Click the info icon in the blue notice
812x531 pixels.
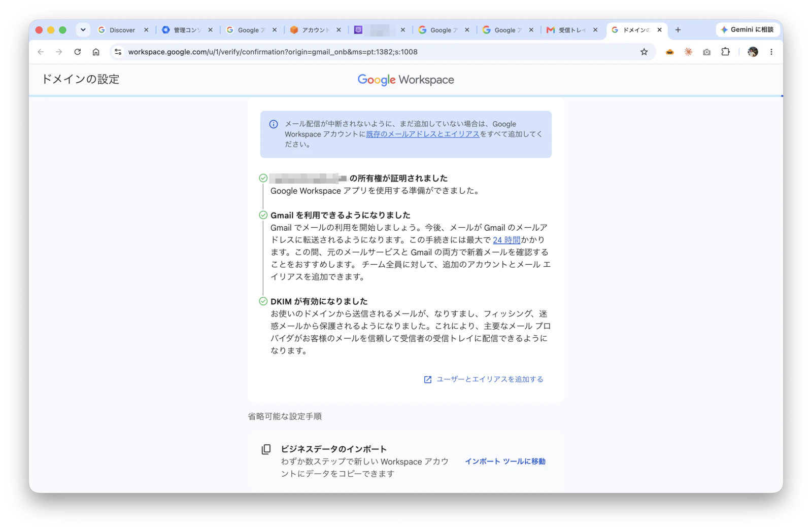(274, 124)
